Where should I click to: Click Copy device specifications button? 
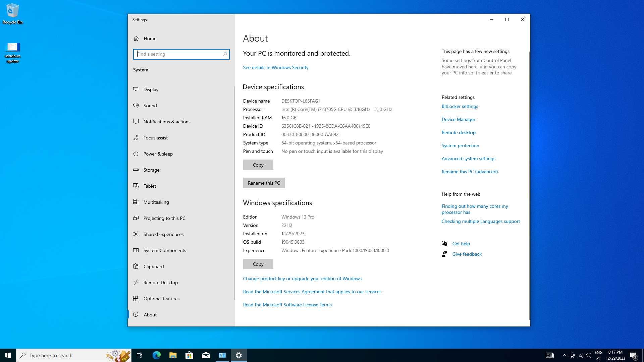pyautogui.click(x=258, y=165)
